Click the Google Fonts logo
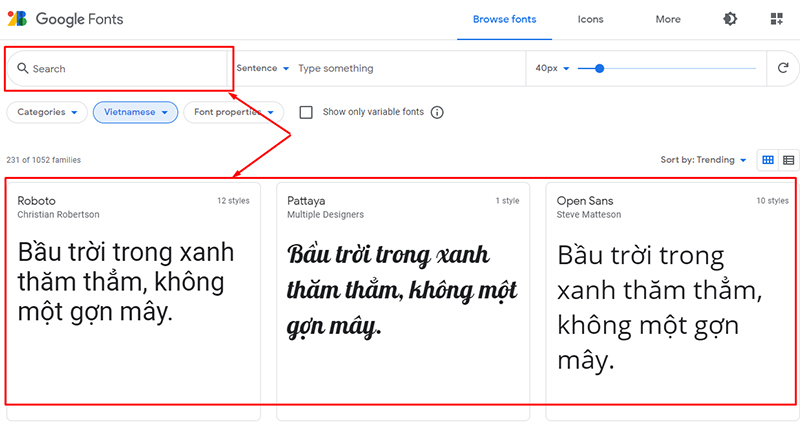 click(17, 19)
